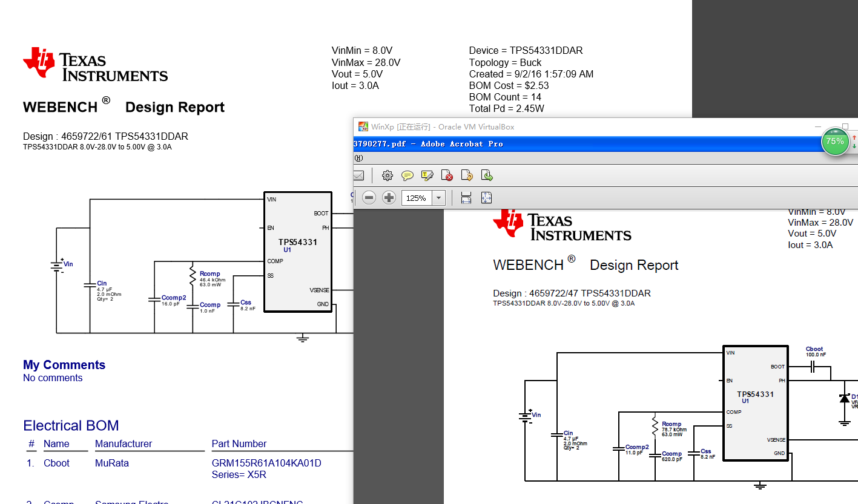Click the "Created = 9/2/16 1:57:09 AM" line
858x504 pixels.
point(531,74)
